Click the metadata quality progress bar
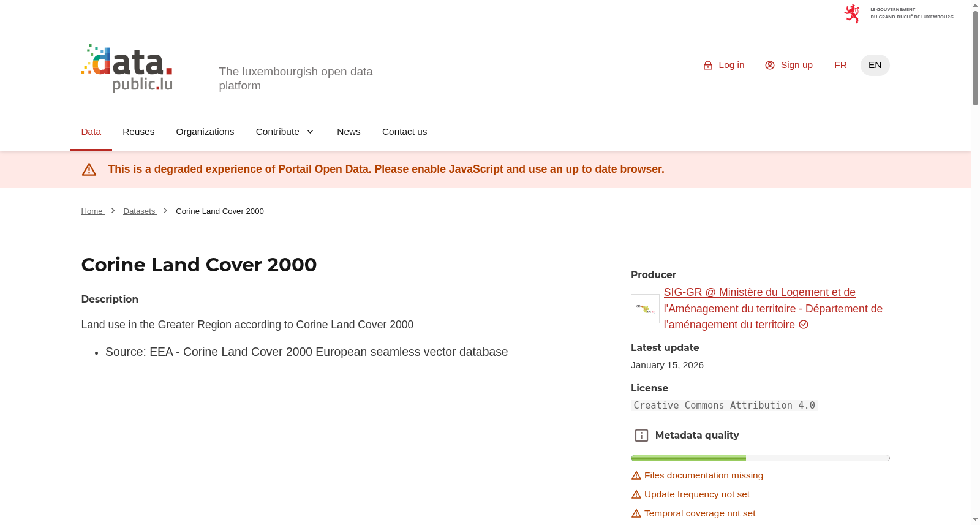Viewport: 980px width, 525px height. [760, 458]
